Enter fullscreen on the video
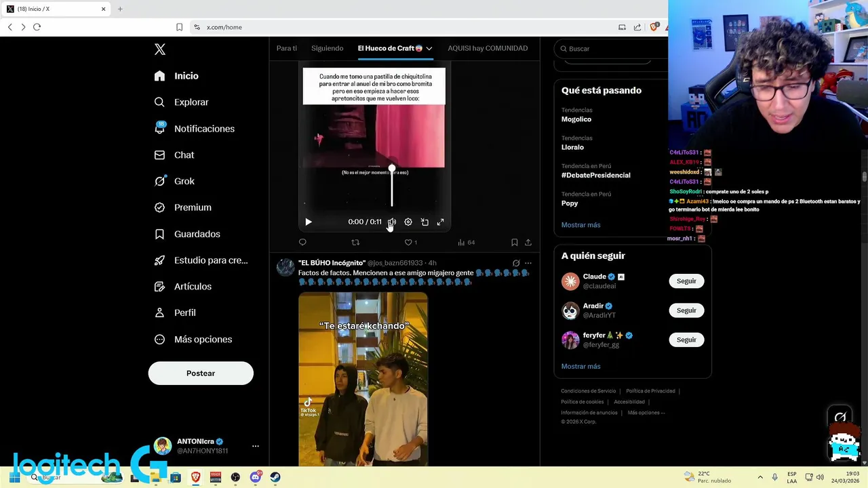This screenshot has height=488, width=868. [441, 222]
